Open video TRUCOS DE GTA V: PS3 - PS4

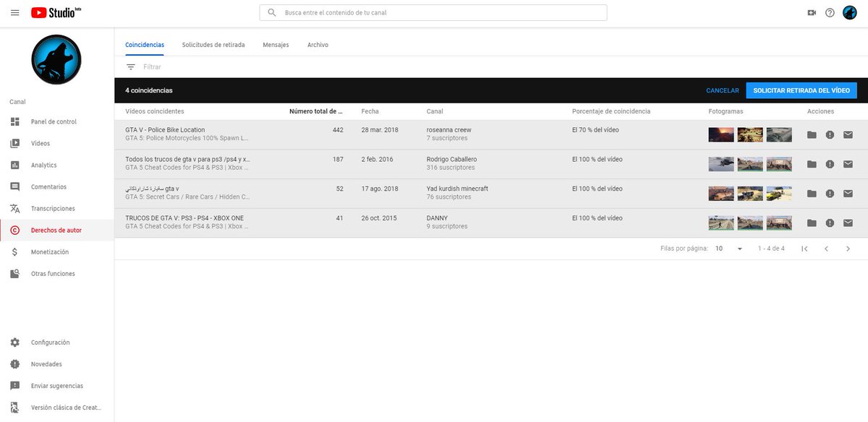coord(184,218)
